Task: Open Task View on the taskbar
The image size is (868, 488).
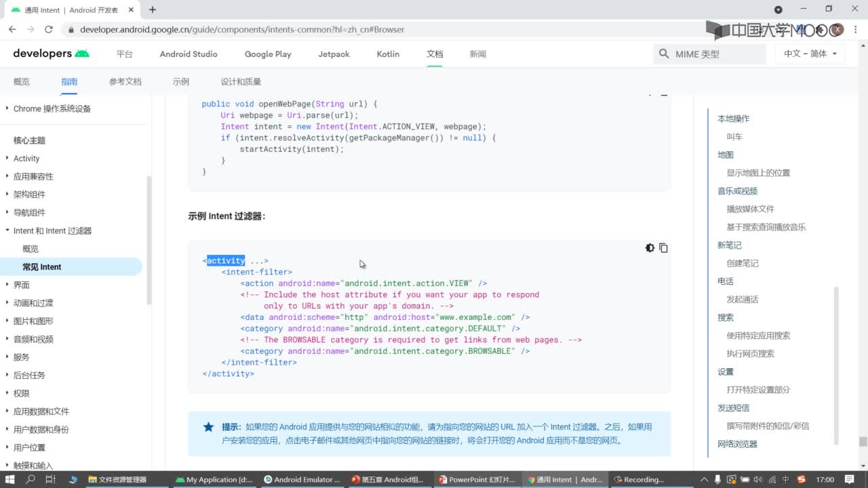Action: 51,479
